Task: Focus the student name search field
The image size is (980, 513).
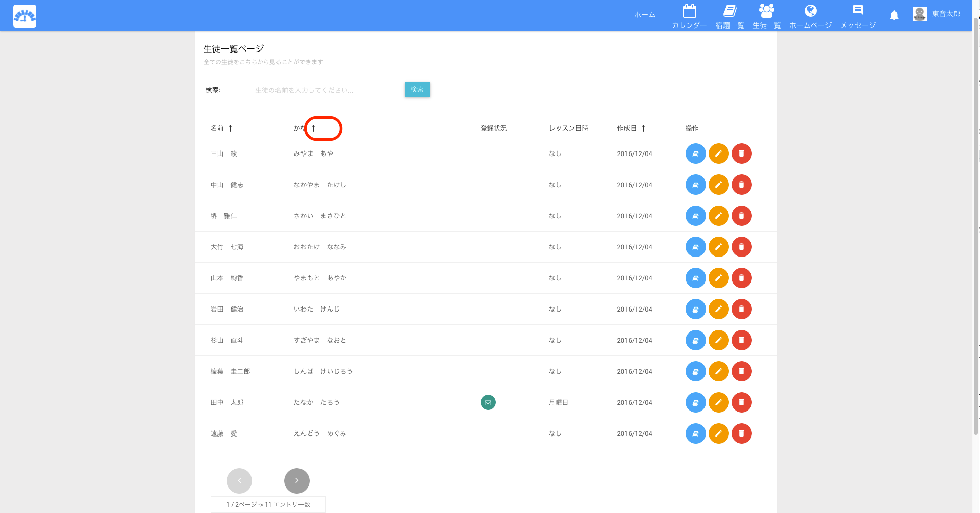Action: (x=321, y=90)
